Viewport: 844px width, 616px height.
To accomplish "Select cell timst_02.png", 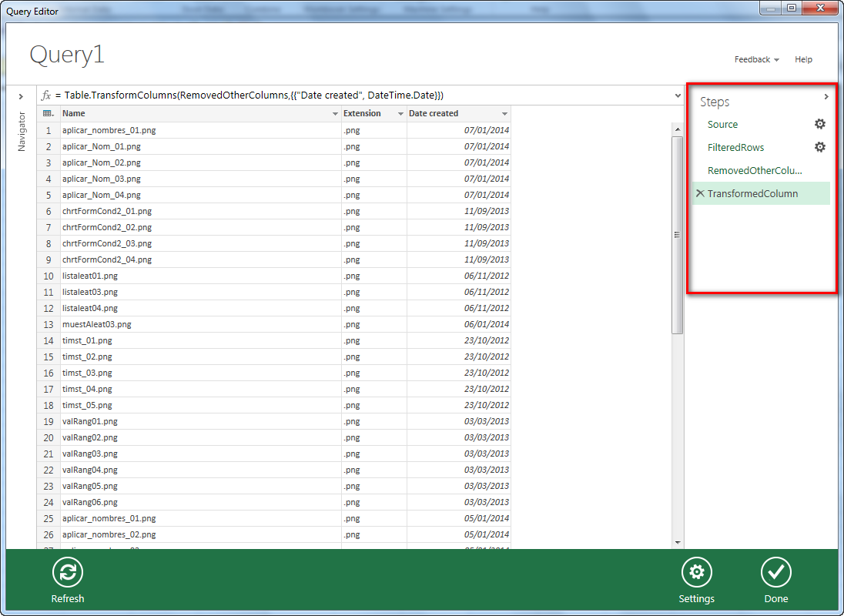I will click(201, 357).
